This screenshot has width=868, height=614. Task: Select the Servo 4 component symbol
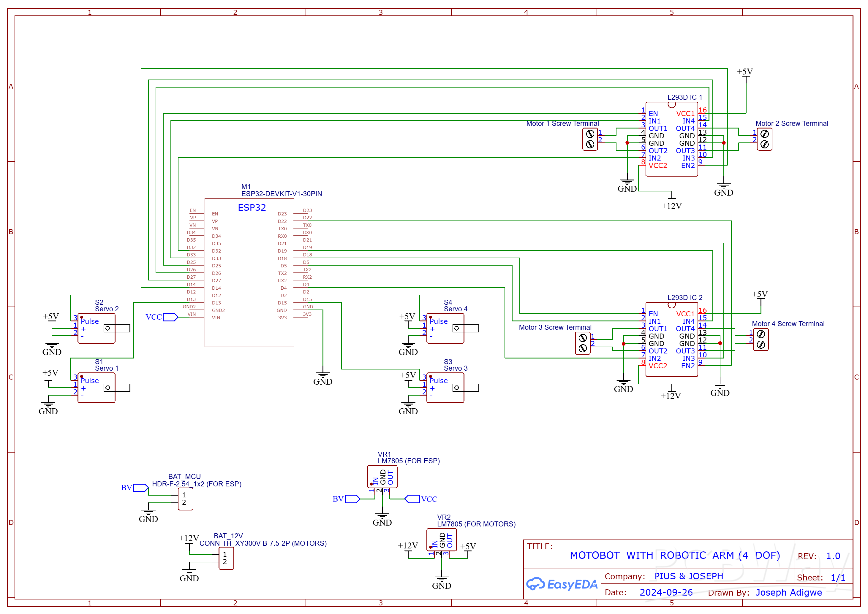point(445,328)
